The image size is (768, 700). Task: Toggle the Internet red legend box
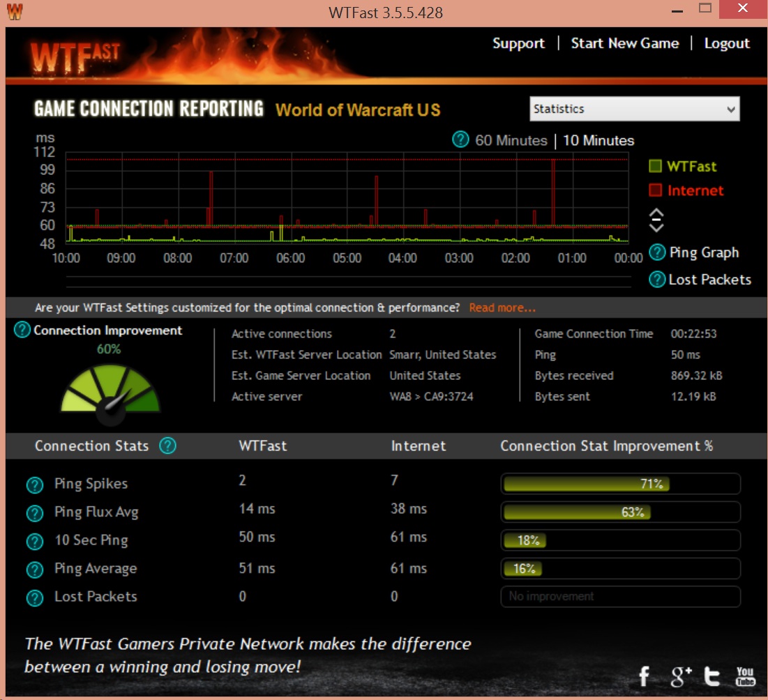656,190
